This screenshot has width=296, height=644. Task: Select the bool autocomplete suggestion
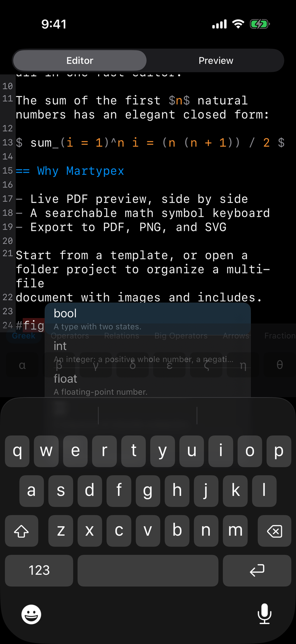[148, 319]
